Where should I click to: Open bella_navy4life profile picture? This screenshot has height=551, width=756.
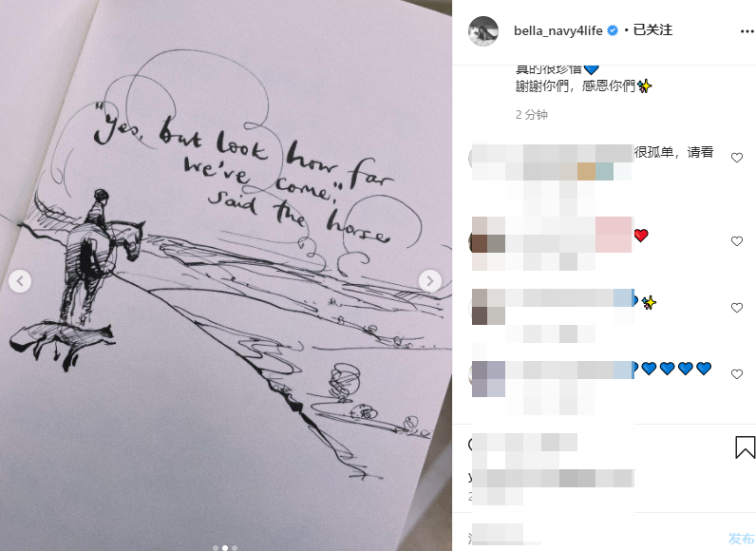point(483,31)
